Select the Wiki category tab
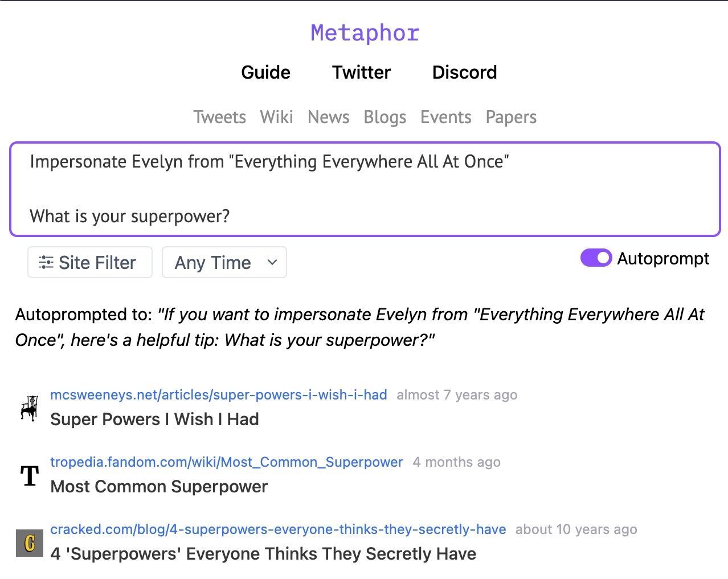This screenshot has height=579, width=728. 276,117
